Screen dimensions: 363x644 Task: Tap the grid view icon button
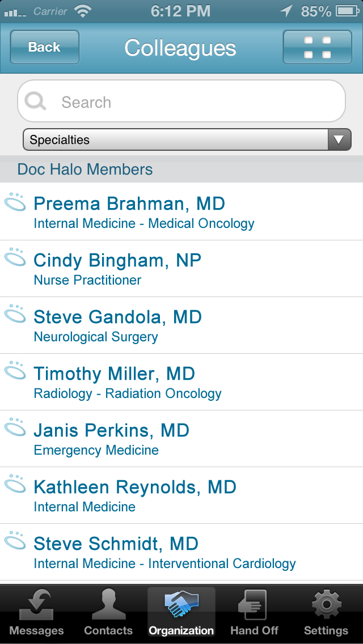point(317,47)
